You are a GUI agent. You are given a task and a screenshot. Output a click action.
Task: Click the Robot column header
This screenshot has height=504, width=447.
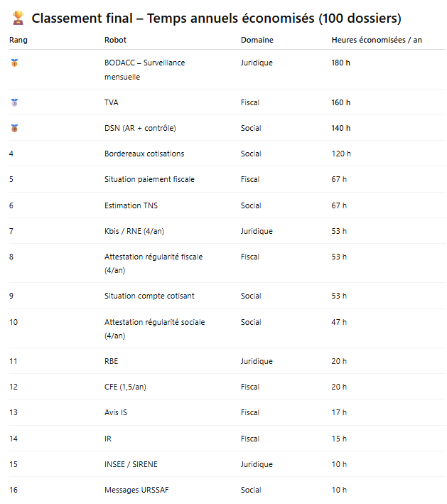click(115, 40)
